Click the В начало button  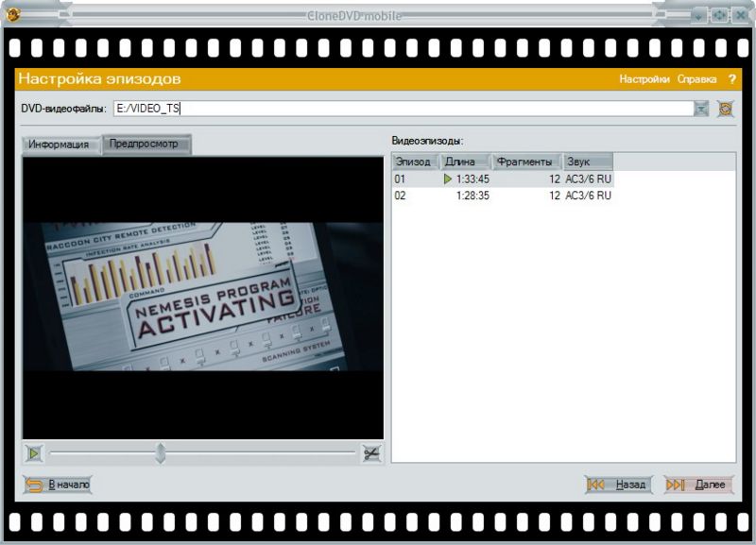pyautogui.click(x=58, y=485)
